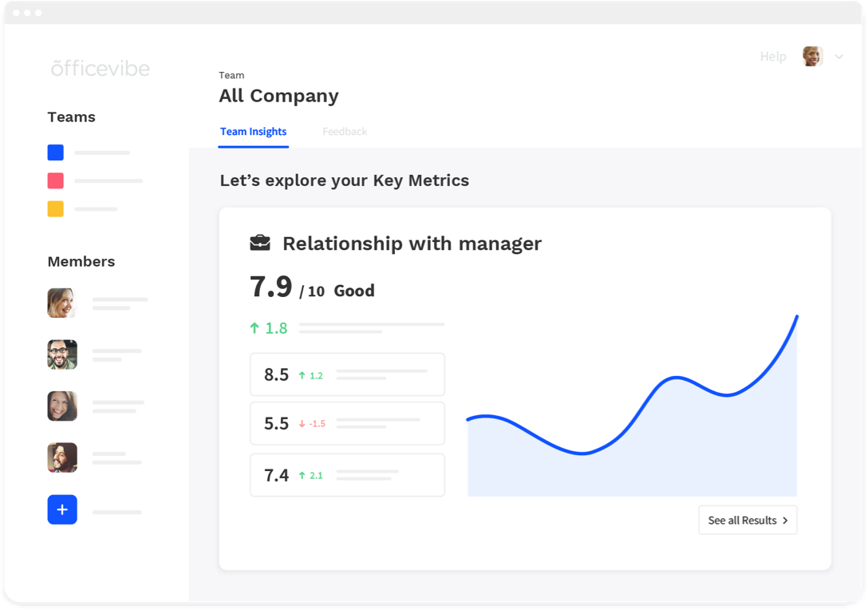
Task: Click the user profile picture
Action: pyautogui.click(x=813, y=57)
